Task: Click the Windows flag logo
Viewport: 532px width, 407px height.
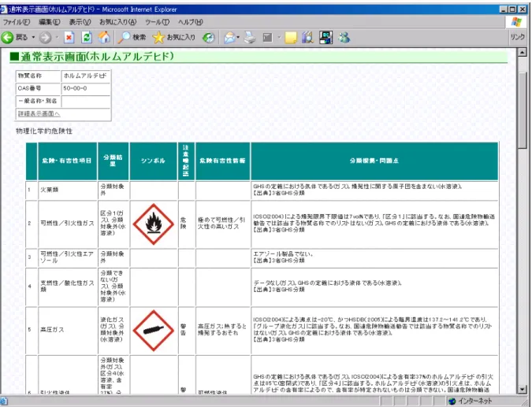Action: coord(516,22)
